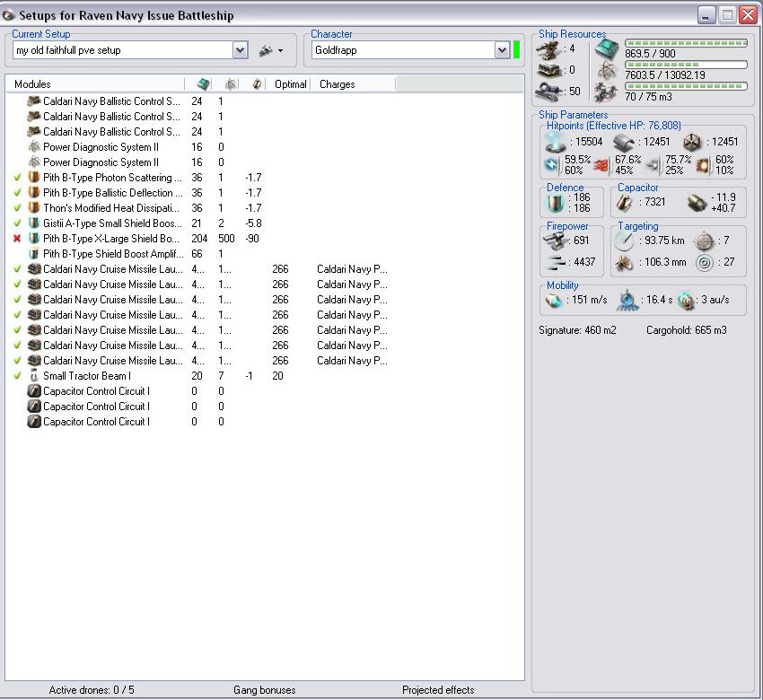Toggle the Small Tractor Beam I active state
Viewport: 763px width, 700px height.
click(18, 375)
